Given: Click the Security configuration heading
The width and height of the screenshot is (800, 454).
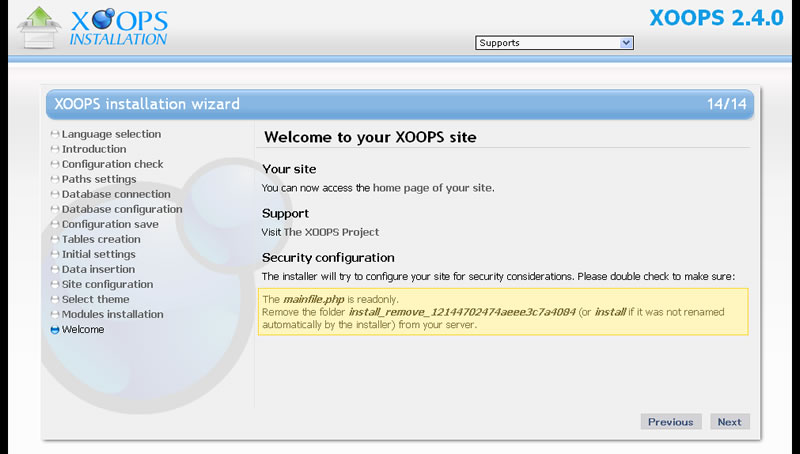Looking at the screenshot, I should click(328, 258).
